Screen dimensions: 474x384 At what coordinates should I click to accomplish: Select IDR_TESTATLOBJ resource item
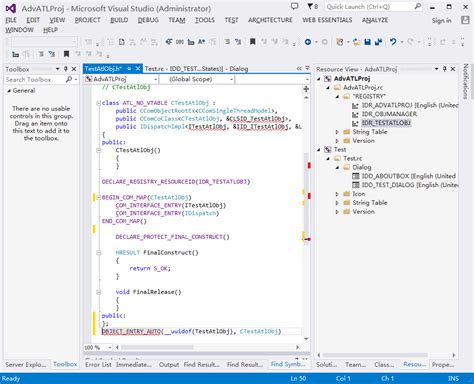pos(386,123)
